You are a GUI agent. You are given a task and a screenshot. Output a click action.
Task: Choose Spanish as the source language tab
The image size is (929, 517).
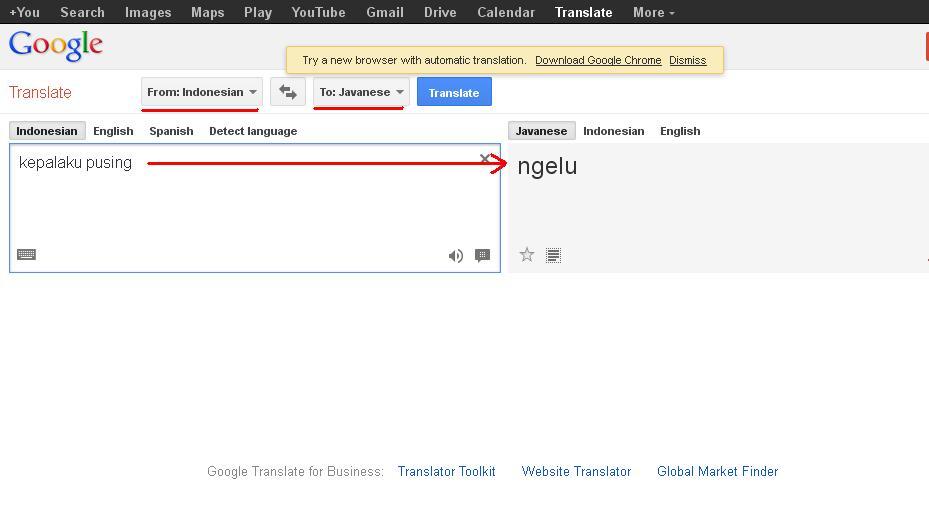171,131
